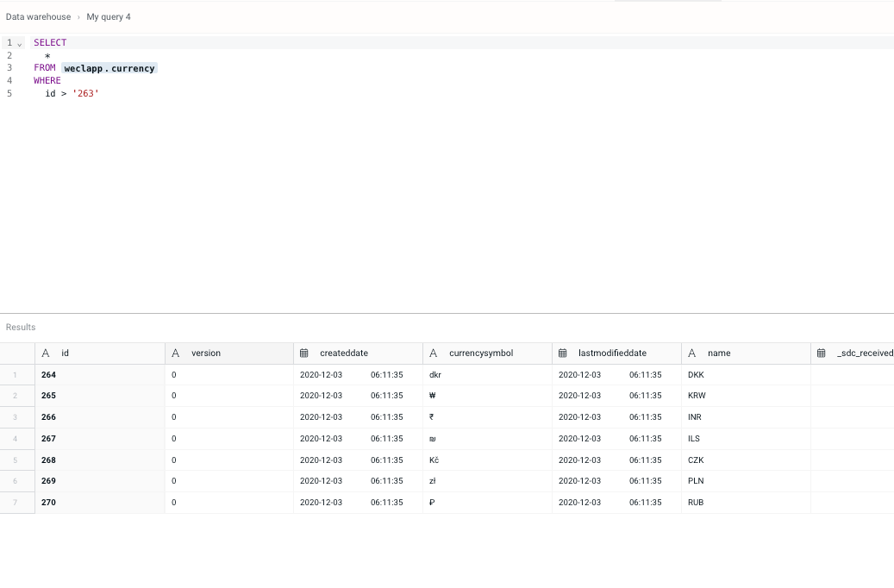Select the id cell 265
Screen dimensions: 894x588
tap(100, 396)
